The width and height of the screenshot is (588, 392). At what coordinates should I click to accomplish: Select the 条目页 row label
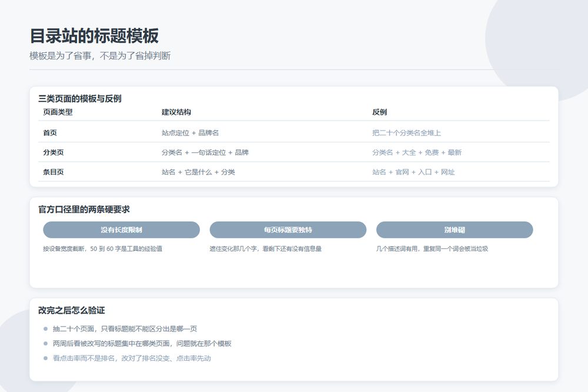pyautogui.click(x=54, y=172)
